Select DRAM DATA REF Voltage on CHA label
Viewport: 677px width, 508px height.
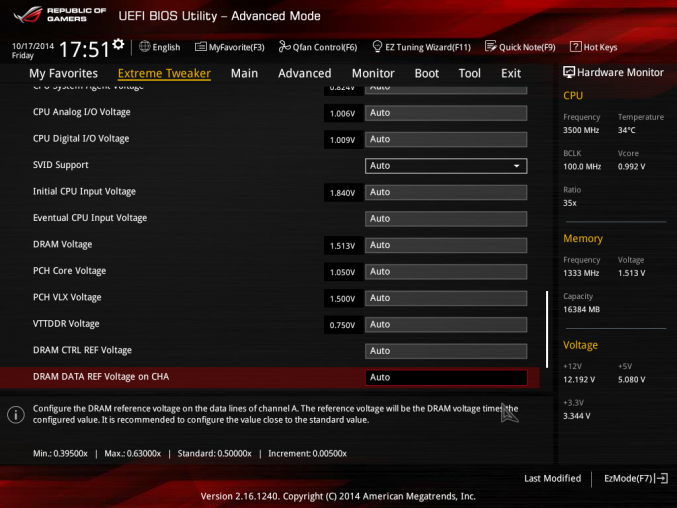click(x=101, y=377)
